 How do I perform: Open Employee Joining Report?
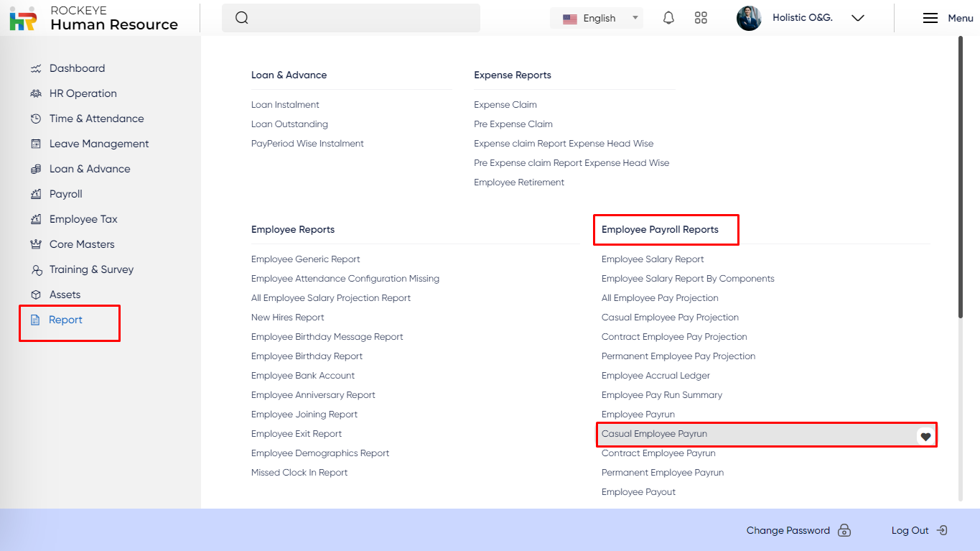point(304,415)
